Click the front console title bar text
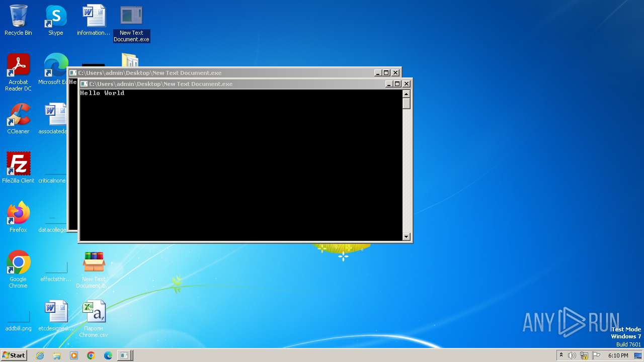This screenshot has width=644, height=362. 161,84
